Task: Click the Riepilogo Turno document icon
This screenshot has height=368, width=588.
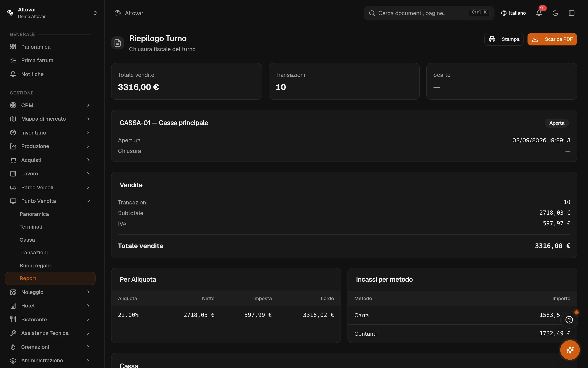Action: pos(118,43)
